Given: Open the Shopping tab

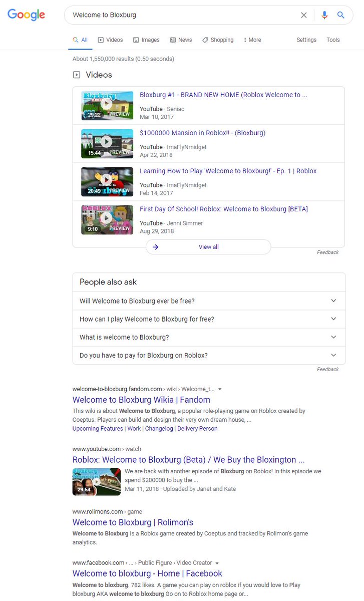Looking at the screenshot, I should point(218,40).
